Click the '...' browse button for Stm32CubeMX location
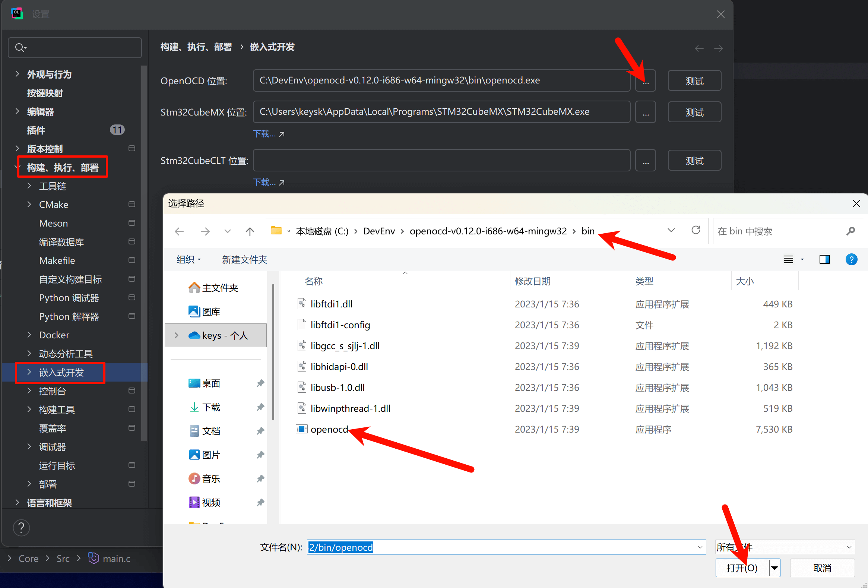The image size is (868, 588). point(645,111)
